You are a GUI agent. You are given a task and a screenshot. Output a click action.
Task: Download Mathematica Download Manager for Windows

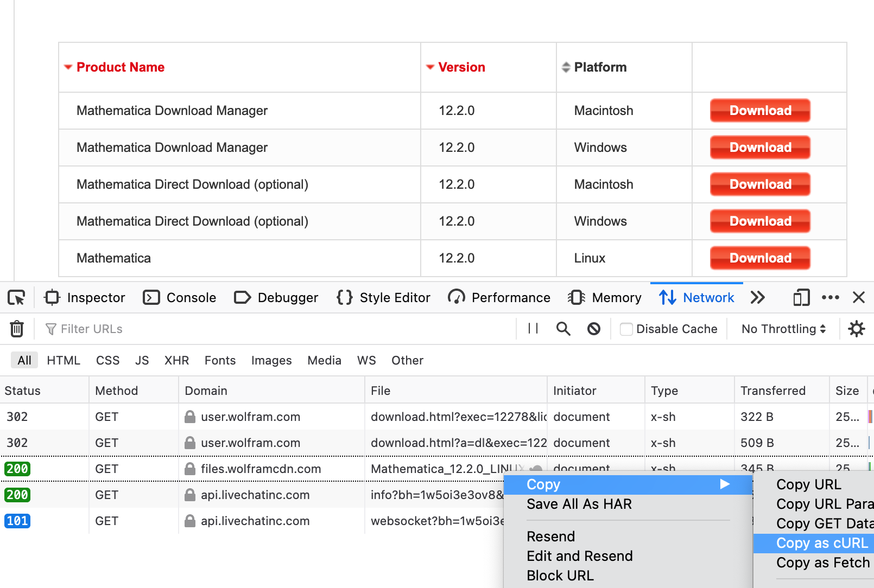pos(760,148)
